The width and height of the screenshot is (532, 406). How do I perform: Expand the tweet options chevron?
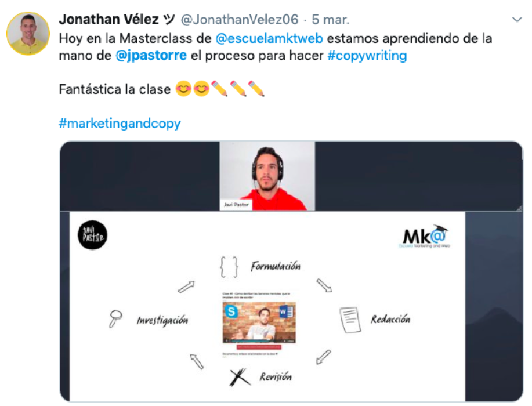(x=517, y=20)
